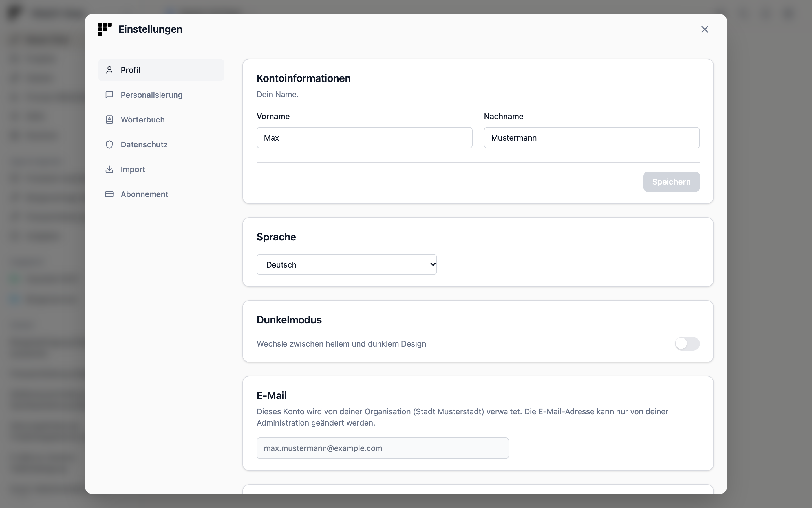Click the Sprache heading
Screen dimensions: 812x508
coord(276,237)
